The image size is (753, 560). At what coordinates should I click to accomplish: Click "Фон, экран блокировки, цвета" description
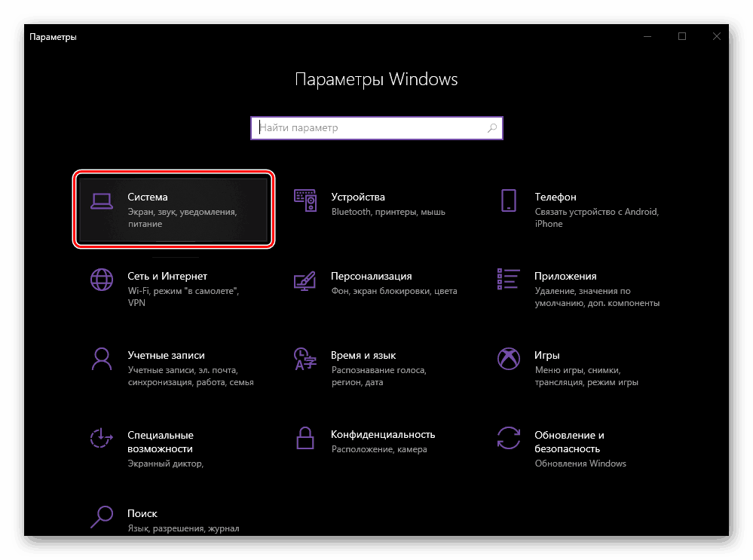tap(393, 291)
